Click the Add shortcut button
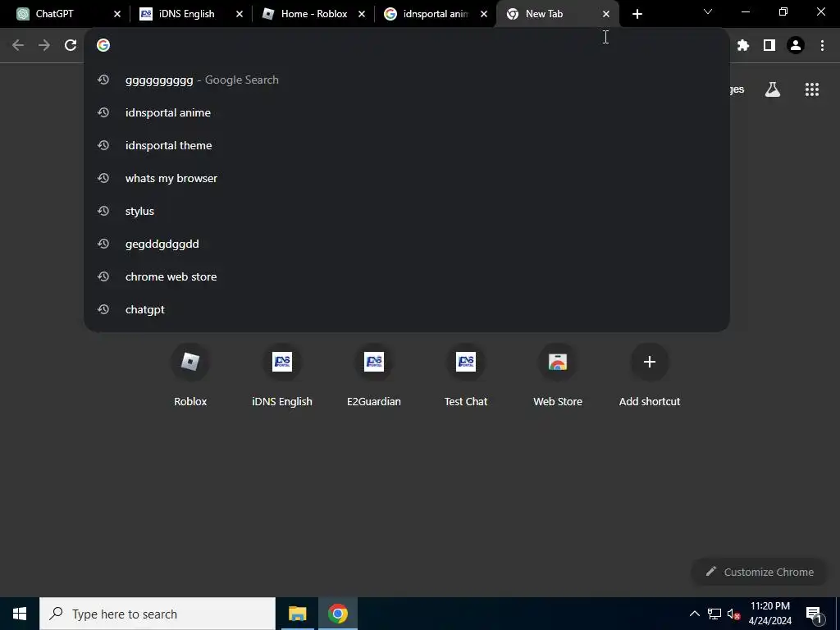Viewport: 840px width, 630px height. tap(650, 375)
